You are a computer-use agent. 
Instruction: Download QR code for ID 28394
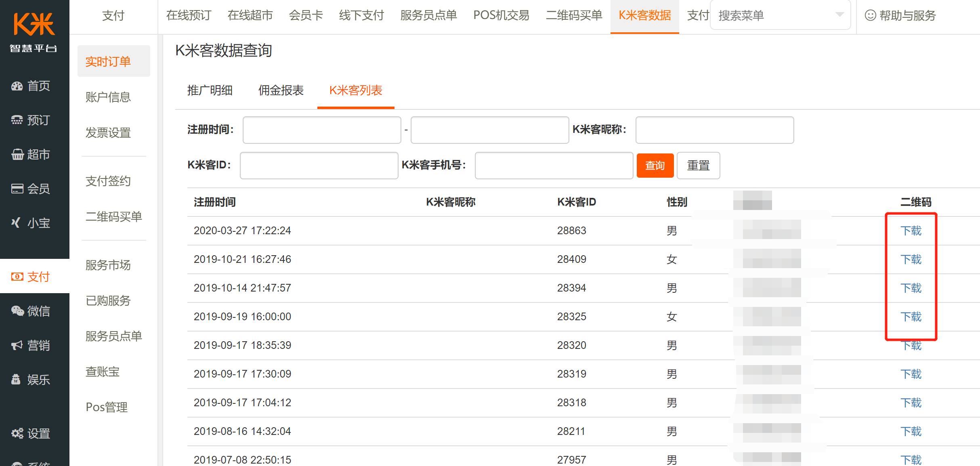click(x=911, y=288)
